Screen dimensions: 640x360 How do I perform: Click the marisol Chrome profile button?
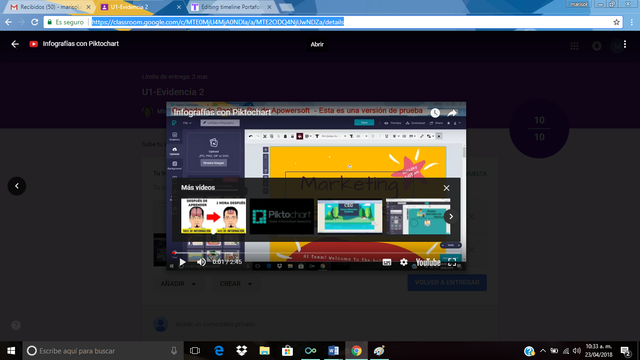(579, 4)
